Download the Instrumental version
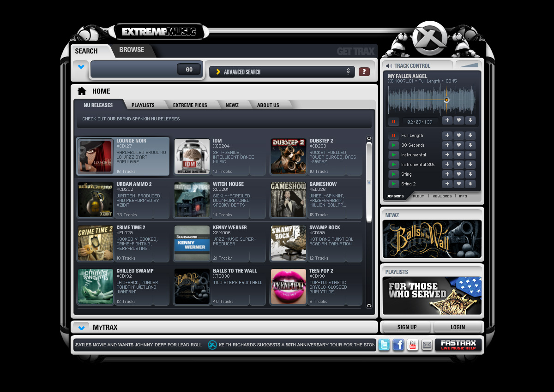The height and width of the screenshot is (392, 554). pyautogui.click(x=470, y=155)
